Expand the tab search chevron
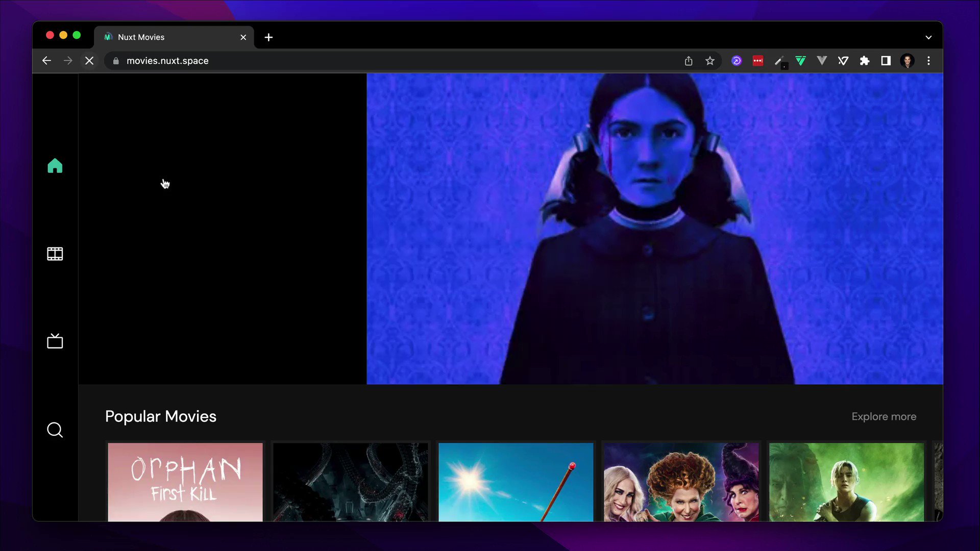 tap(928, 37)
